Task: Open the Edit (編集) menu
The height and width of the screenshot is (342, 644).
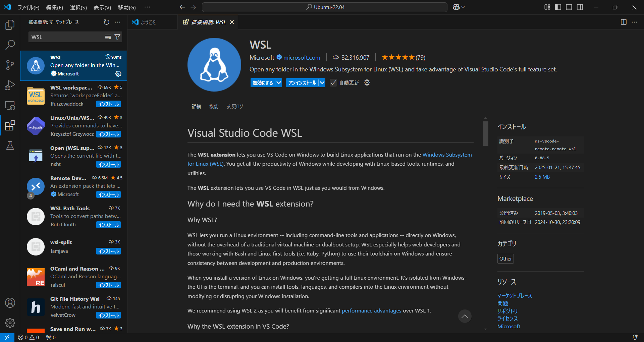Action: coord(54,7)
